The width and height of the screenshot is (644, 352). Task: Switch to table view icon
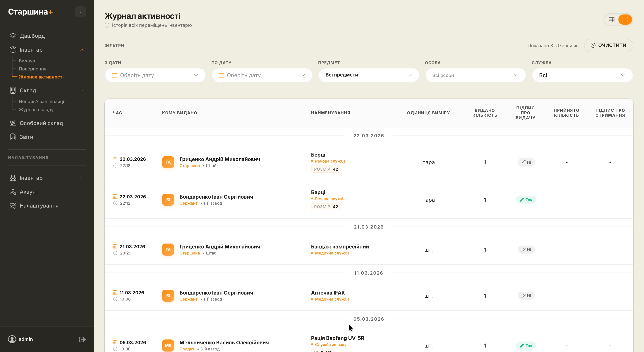[612, 20]
